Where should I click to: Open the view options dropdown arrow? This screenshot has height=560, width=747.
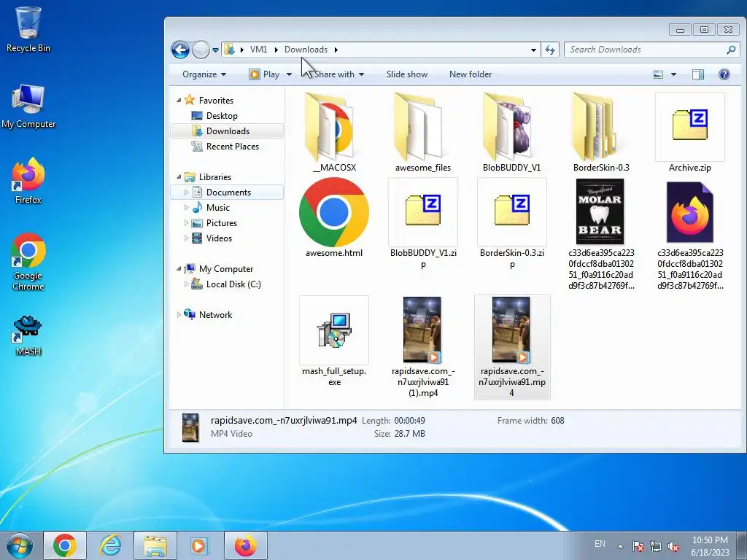click(x=673, y=74)
